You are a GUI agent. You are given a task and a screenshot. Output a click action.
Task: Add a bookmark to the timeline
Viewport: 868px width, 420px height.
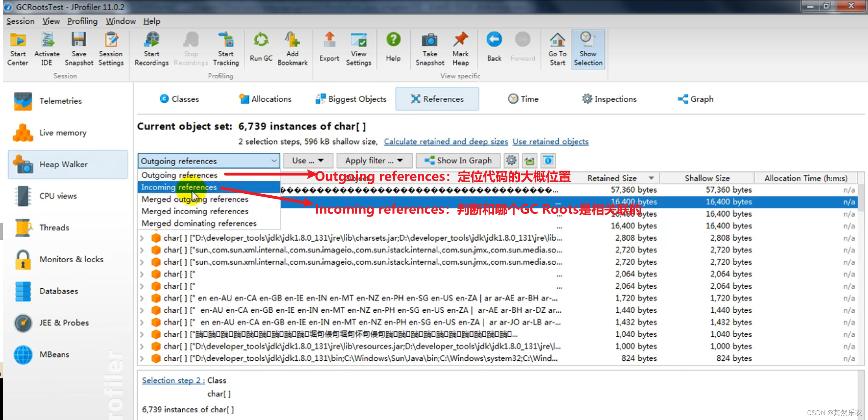pos(292,48)
